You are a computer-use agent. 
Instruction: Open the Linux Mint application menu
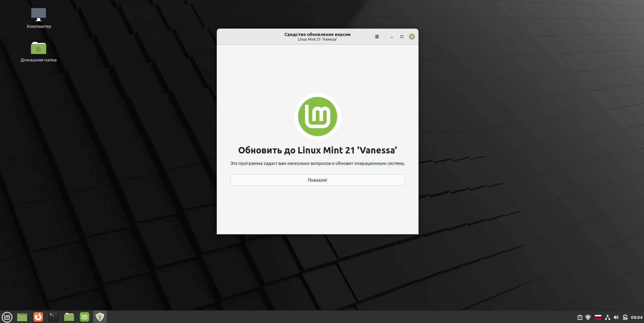[7, 317]
